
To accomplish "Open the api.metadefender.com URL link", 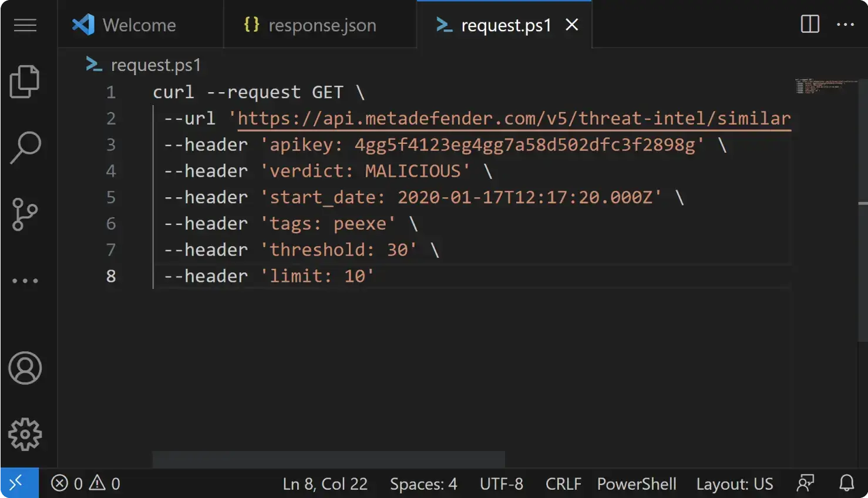I will click(514, 119).
